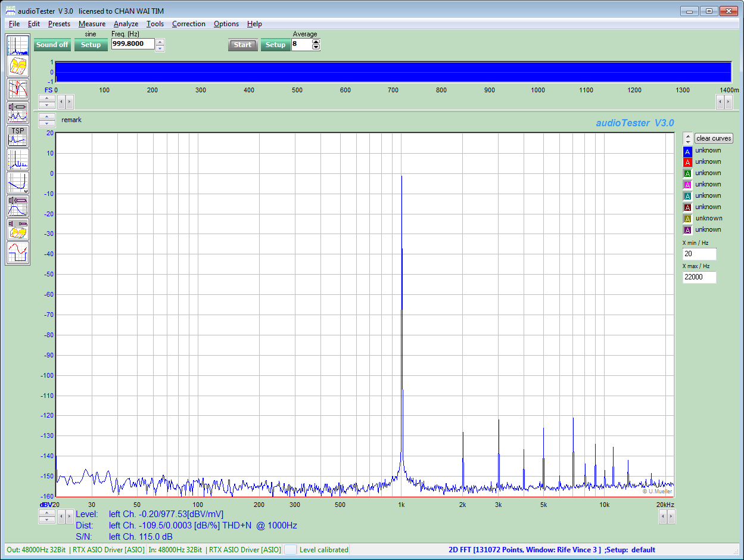Viewport: 744px width, 560px height.
Task: Open the speaker frequency response tool
Action: coord(18,206)
